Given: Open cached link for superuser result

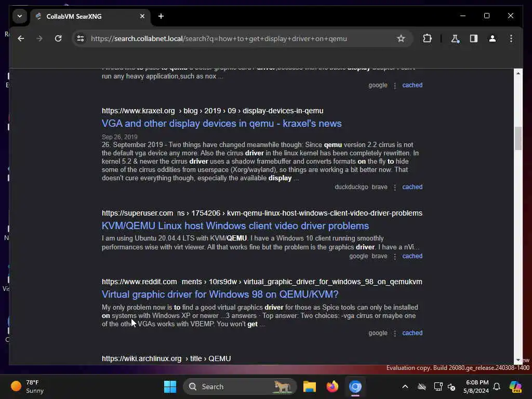Looking at the screenshot, I should [x=412, y=256].
